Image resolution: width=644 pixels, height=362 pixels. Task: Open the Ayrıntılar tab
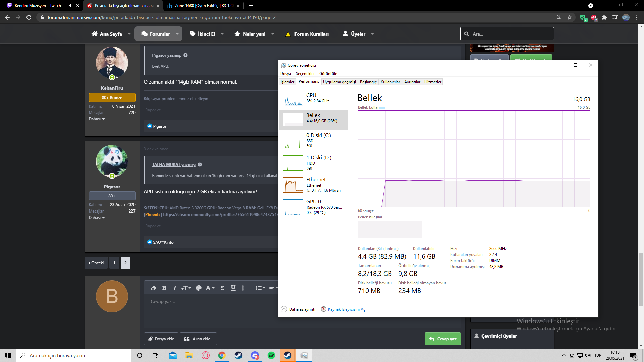[412, 82]
